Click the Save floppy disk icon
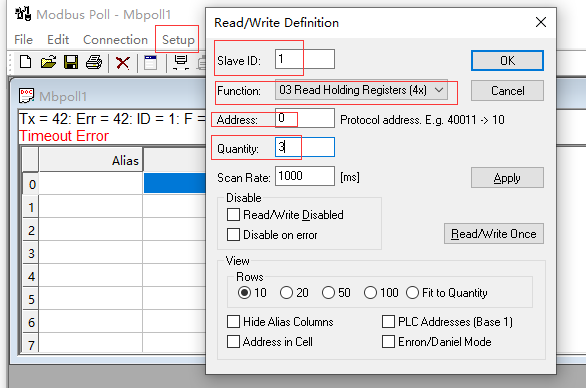The height and width of the screenshot is (388, 586). 71,62
